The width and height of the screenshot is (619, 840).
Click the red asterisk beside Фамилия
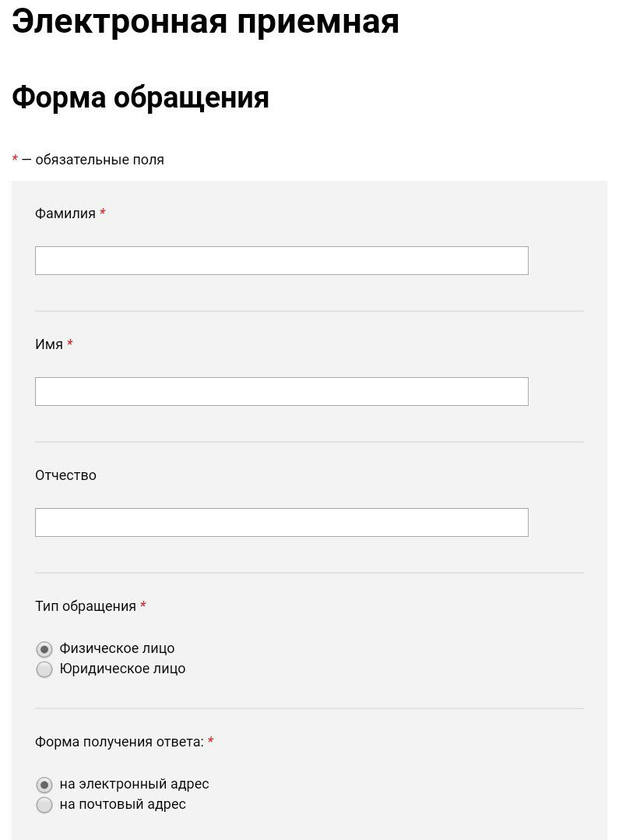click(x=102, y=212)
